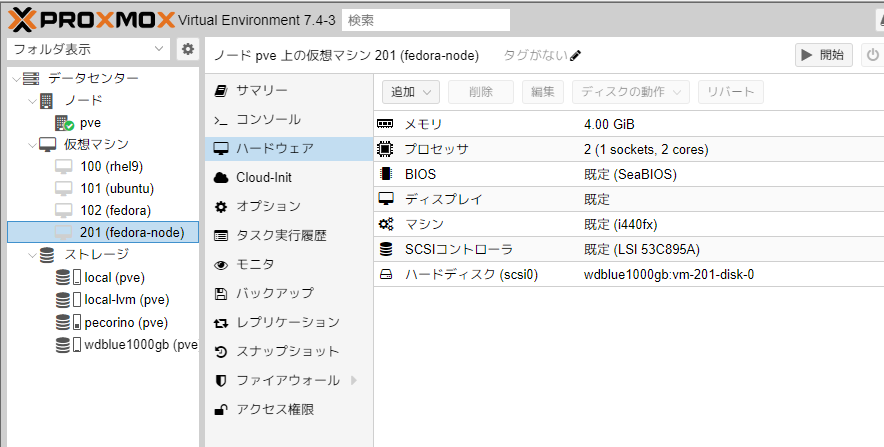Click the リバート revert button
Viewport: 884px width, 447px height.
click(x=731, y=92)
